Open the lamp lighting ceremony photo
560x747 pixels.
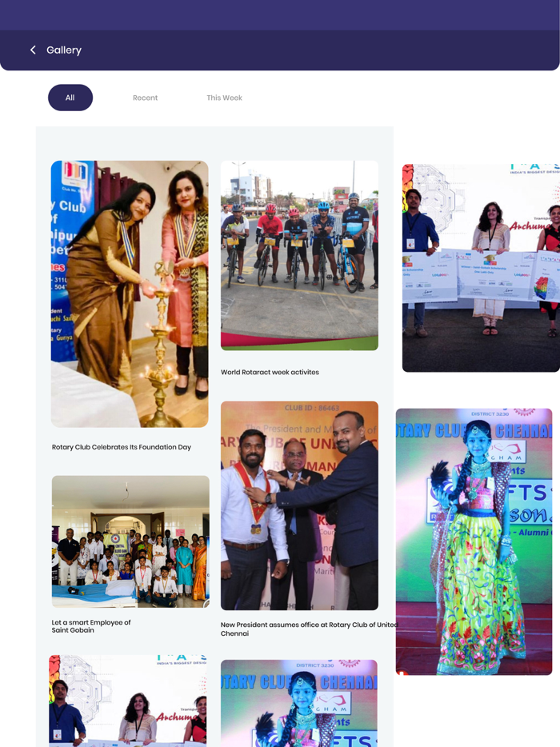(x=130, y=294)
